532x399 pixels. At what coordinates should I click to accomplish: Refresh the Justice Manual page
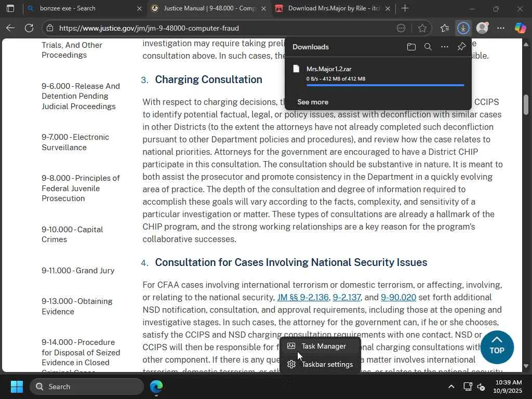point(29,28)
